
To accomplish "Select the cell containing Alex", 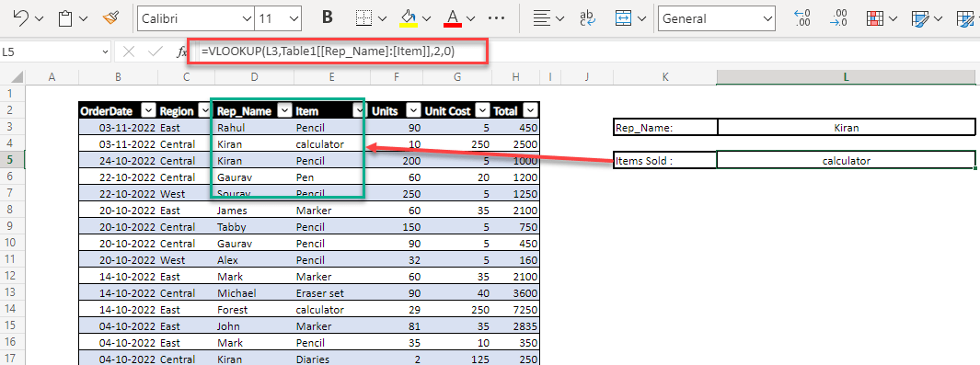I will tap(254, 259).
